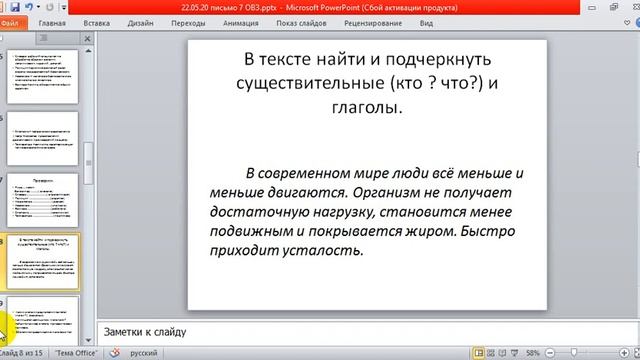The height and width of the screenshot is (360, 640).
Task: Switch to Slide Sorter view
Action: (491, 353)
